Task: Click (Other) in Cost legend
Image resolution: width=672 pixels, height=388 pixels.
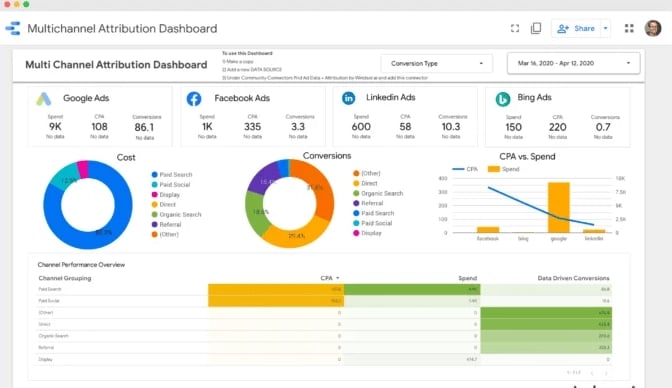Action: pyautogui.click(x=165, y=234)
